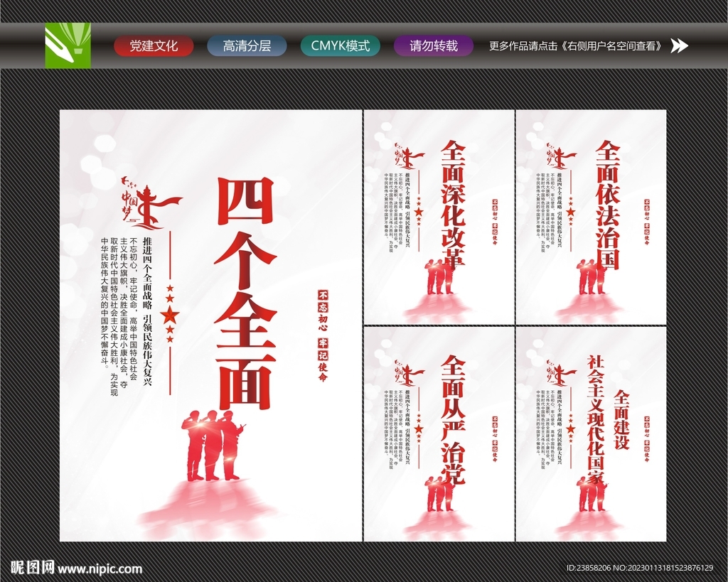728x582 pixels.
Task: Click the big red star on large poster
Action: (170, 316)
